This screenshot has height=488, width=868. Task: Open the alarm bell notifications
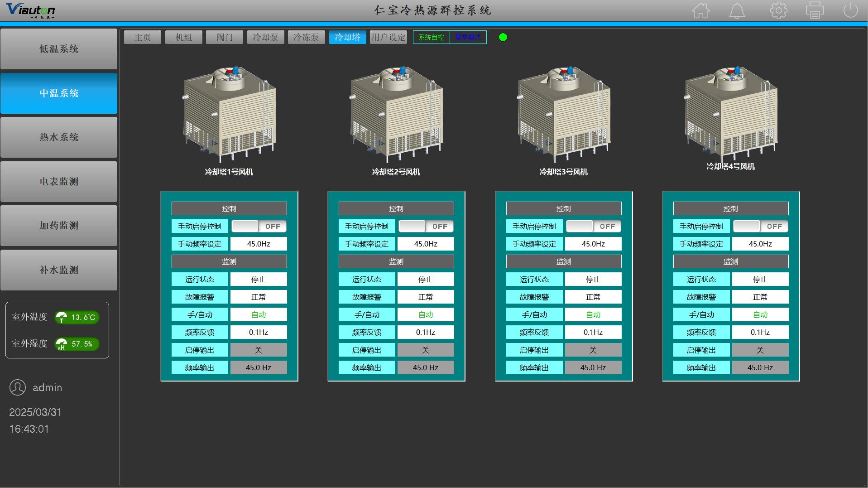[737, 10]
